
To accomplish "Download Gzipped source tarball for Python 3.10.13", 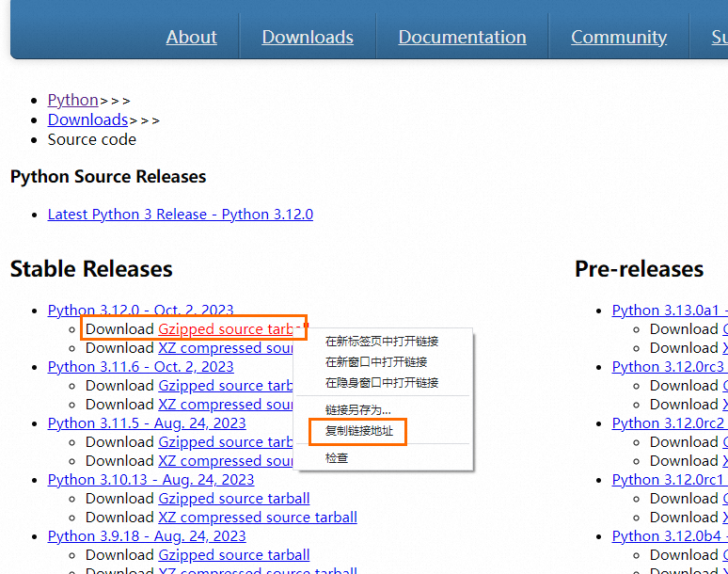I will (234, 499).
